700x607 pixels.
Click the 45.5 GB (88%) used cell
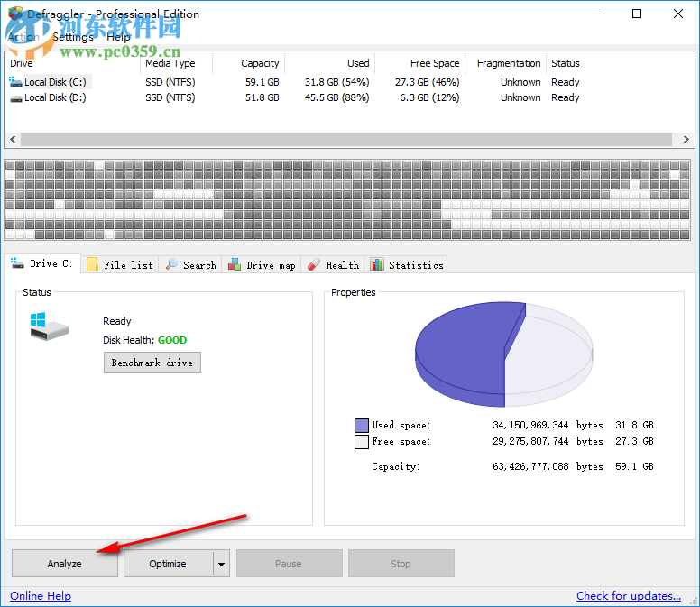coord(337,97)
